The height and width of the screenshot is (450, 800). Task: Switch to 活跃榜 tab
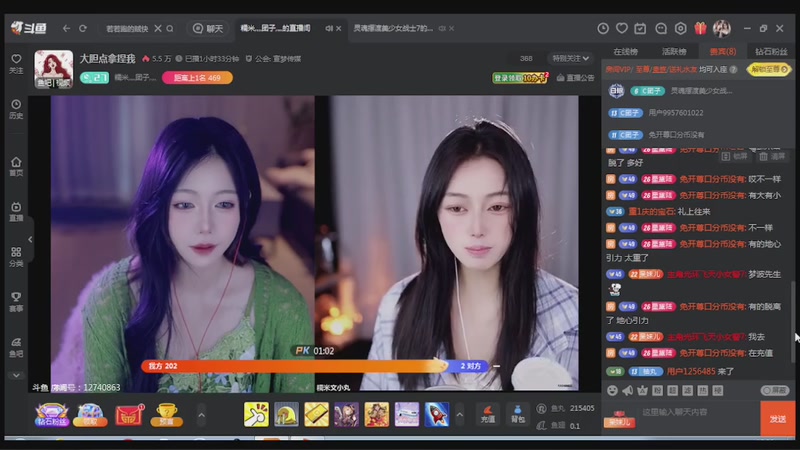point(674,52)
